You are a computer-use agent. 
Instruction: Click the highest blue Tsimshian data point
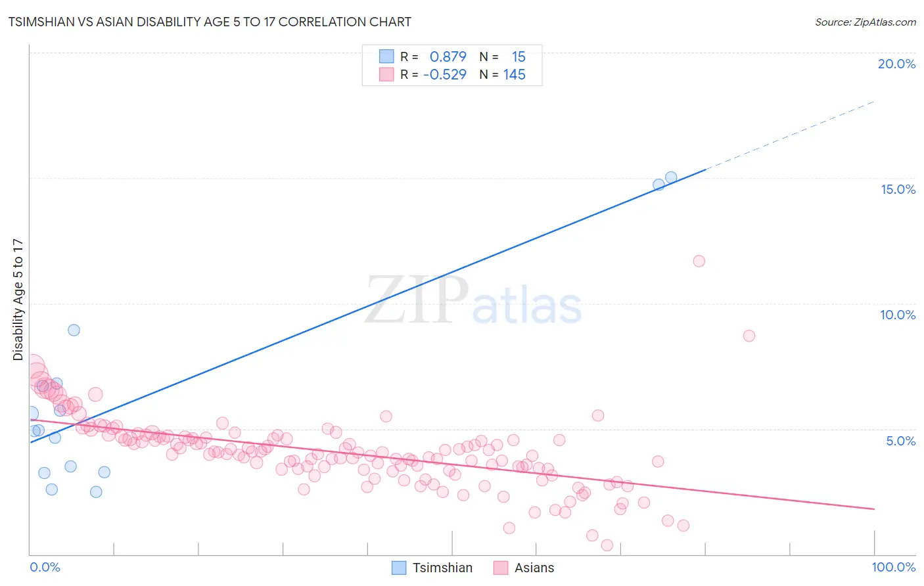click(671, 177)
